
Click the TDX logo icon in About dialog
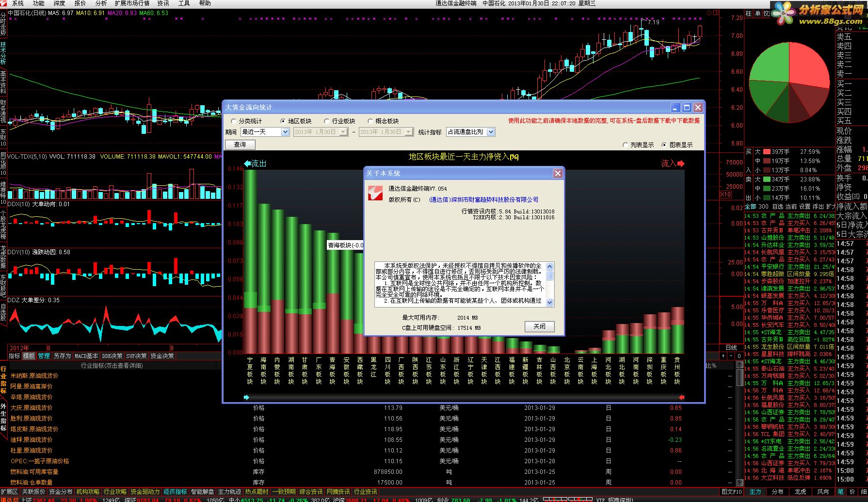pyautogui.click(x=375, y=193)
